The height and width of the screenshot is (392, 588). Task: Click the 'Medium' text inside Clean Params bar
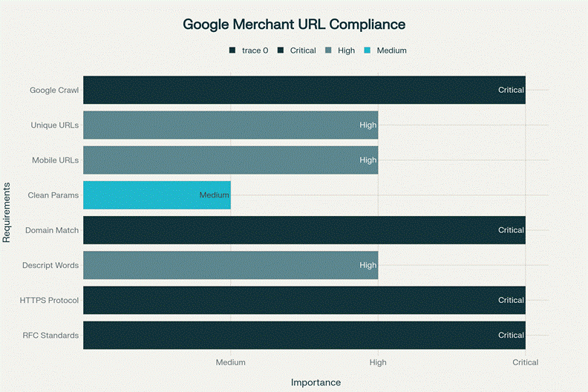click(x=214, y=195)
